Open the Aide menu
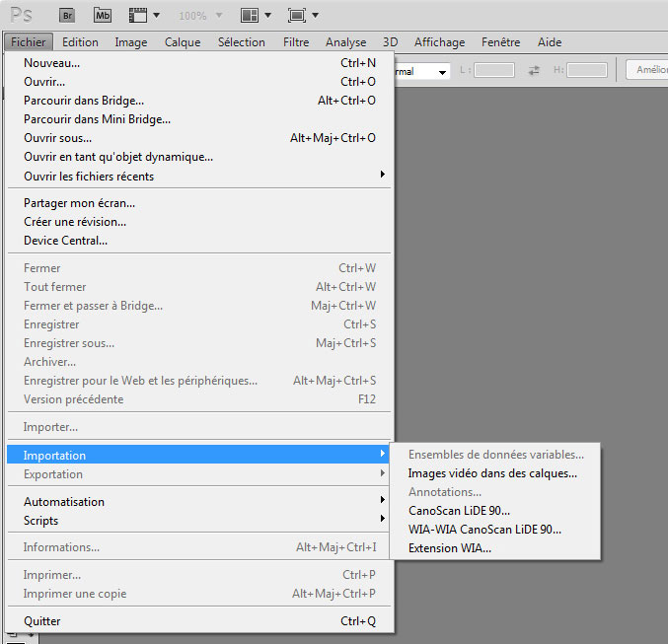The image size is (668, 644). pyautogui.click(x=550, y=42)
